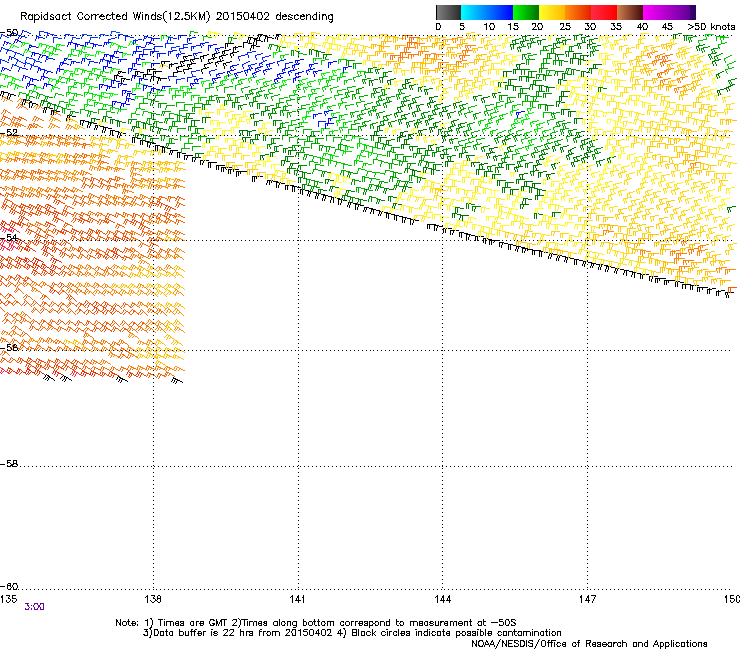Click the cyan 5-10 knots legend swatch
740x650 pixels.
(474, 12)
